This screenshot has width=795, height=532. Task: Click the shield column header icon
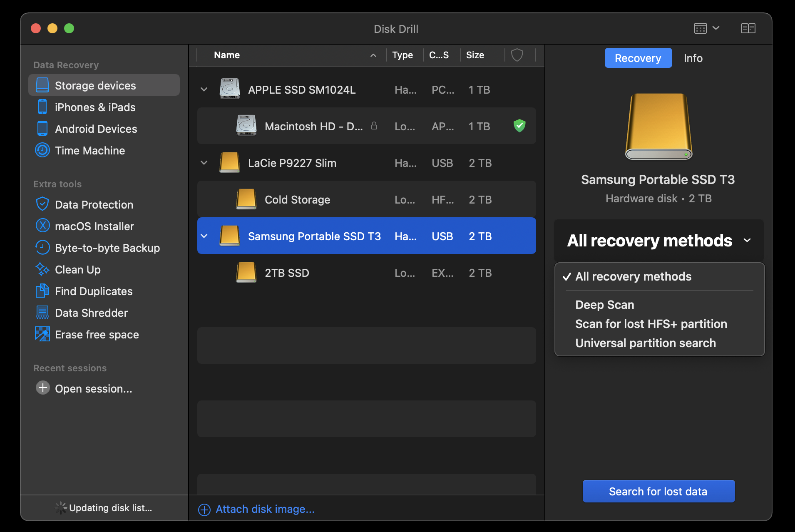pyautogui.click(x=517, y=55)
